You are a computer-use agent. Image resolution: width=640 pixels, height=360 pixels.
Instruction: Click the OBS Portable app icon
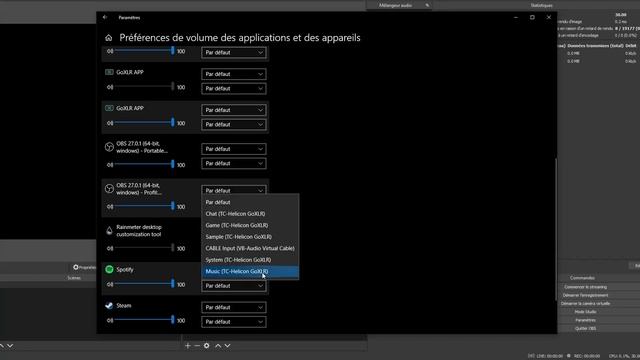(x=109, y=147)
